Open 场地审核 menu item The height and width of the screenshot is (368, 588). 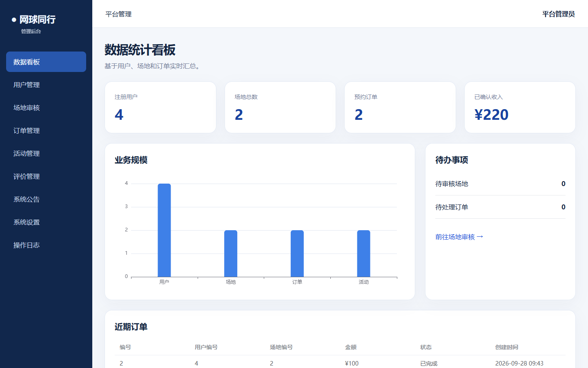coord(46,108)
